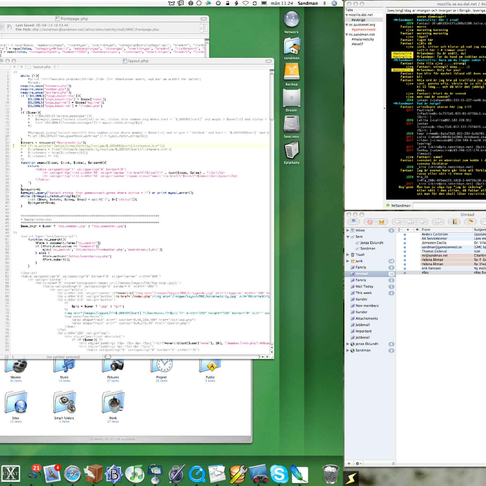The width and height of the screenshot is (486, 486).
Task: Expand the Junk mailbox in Mail
Action: tap(348, 261)
